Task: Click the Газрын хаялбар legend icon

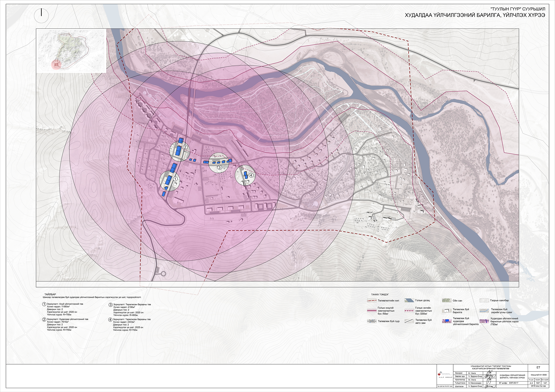Action: [484, 301]
